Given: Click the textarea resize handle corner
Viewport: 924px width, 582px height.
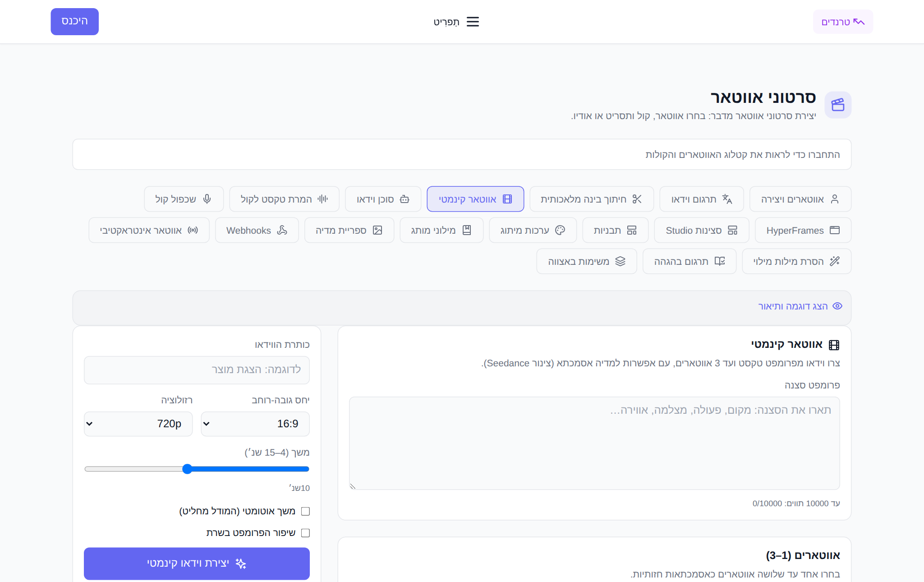Looking at the screenshot, I should (x=353, y=486).
